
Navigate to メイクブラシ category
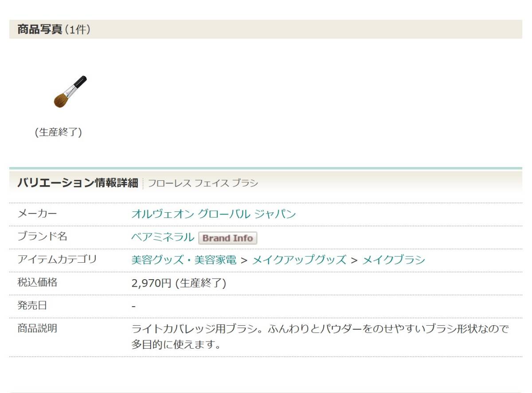[394, 260]
